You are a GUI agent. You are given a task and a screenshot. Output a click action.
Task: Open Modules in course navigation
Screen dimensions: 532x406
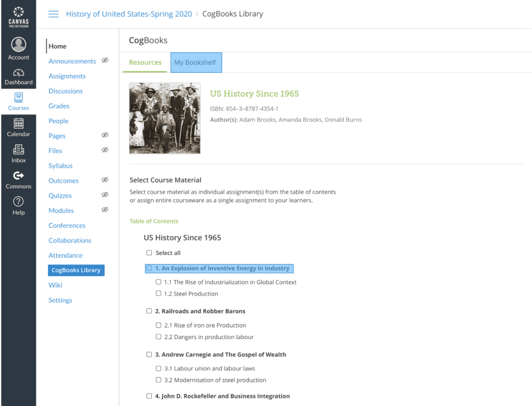point(61,211)
